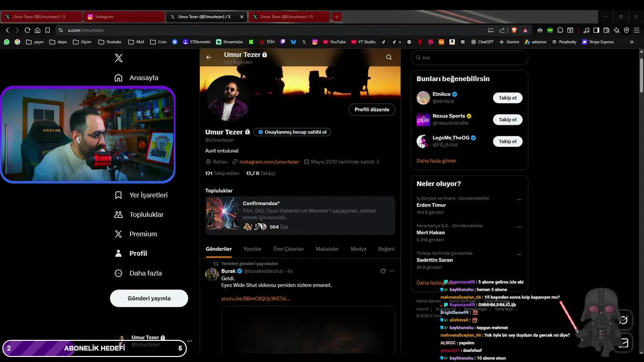Click Gönderi yayınla button
Image resolution: width=644 pixels, height=362 pixels.
149,298
